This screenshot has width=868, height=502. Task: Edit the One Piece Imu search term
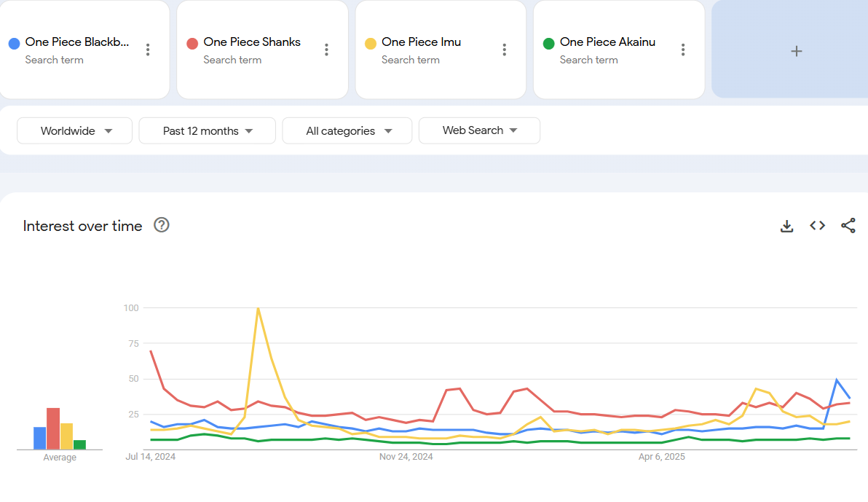(x=422, y=42)
